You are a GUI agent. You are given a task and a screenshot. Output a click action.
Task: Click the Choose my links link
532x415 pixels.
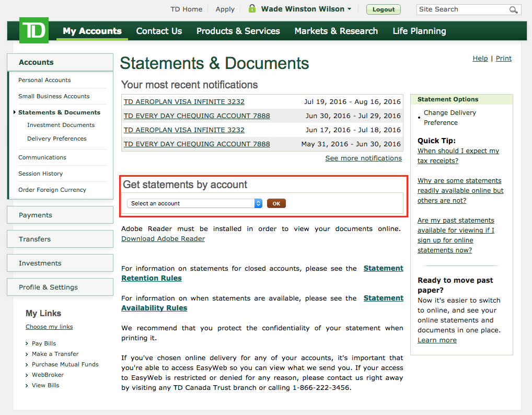click(49, 327)
